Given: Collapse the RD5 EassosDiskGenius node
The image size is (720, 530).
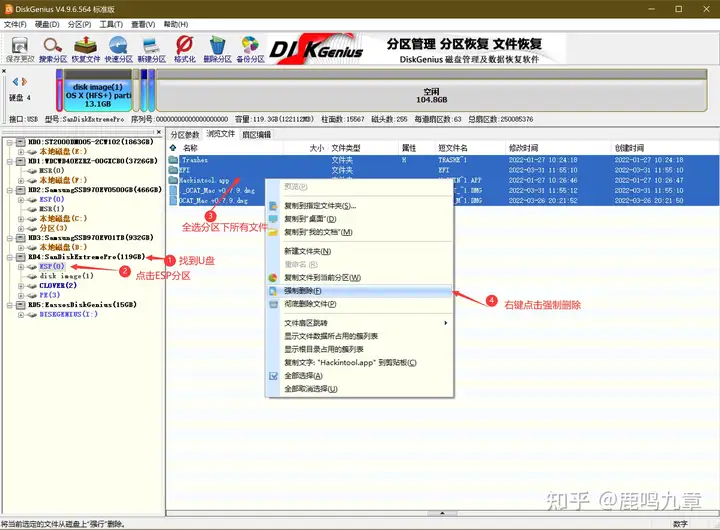Looking at the screenshot, I should (10, 304).
